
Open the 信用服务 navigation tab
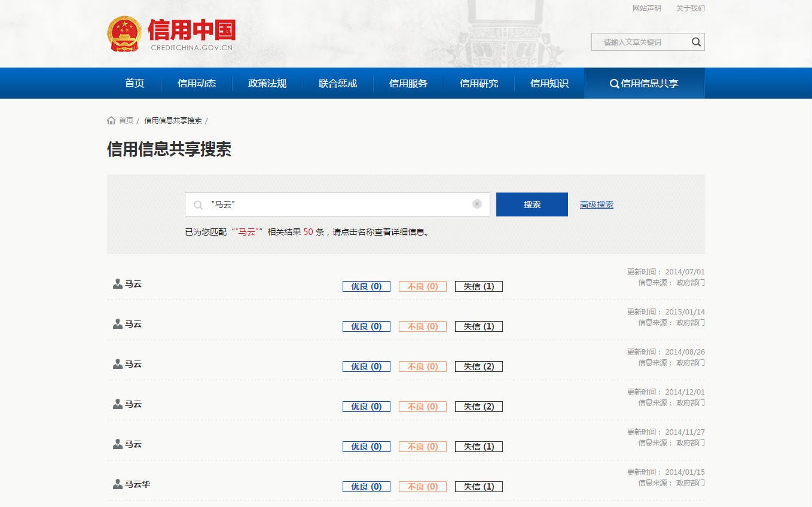(408, 83)
